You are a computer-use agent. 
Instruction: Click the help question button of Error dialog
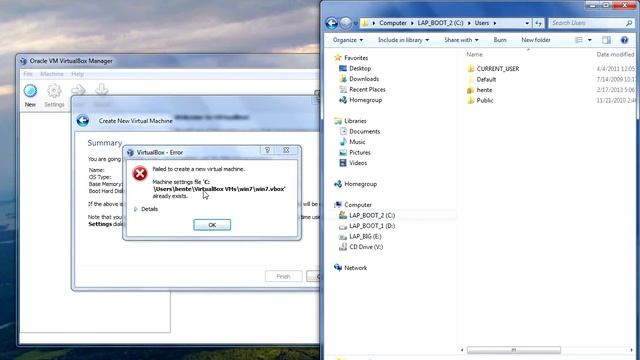[x=268, y=151]
